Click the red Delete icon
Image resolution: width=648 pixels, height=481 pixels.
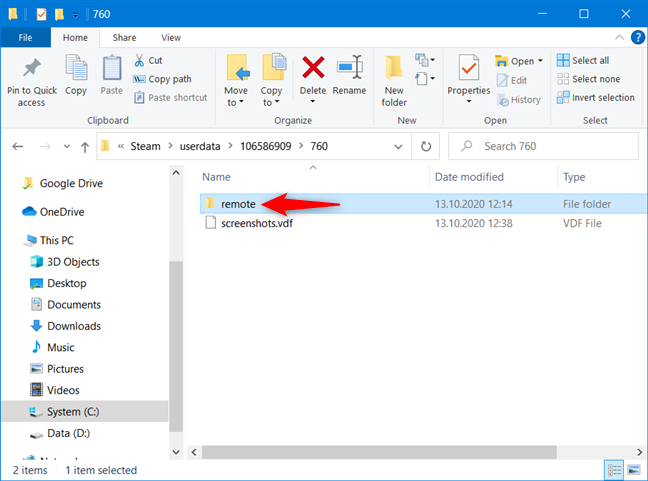point(313,72)
